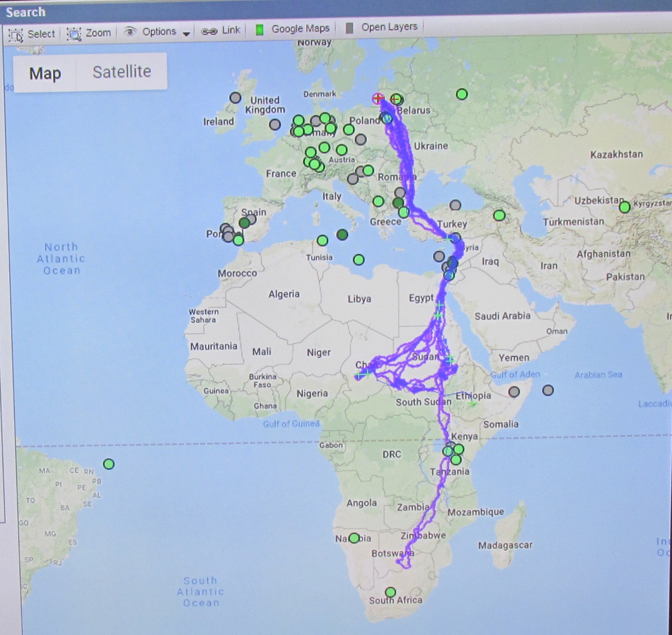This screenshot has width=672, height=635.
Task: Toggle the green Google Maps layer indicator
Action: click(x=260, y=29)
